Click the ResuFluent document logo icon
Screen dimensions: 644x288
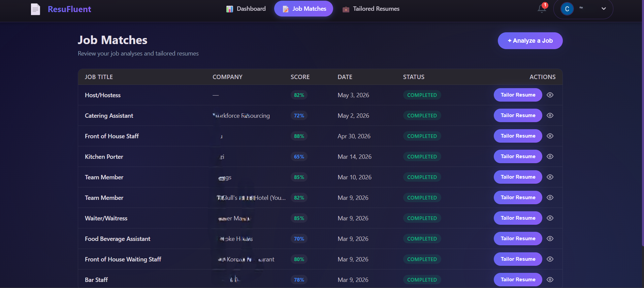[x=35, y=9]
